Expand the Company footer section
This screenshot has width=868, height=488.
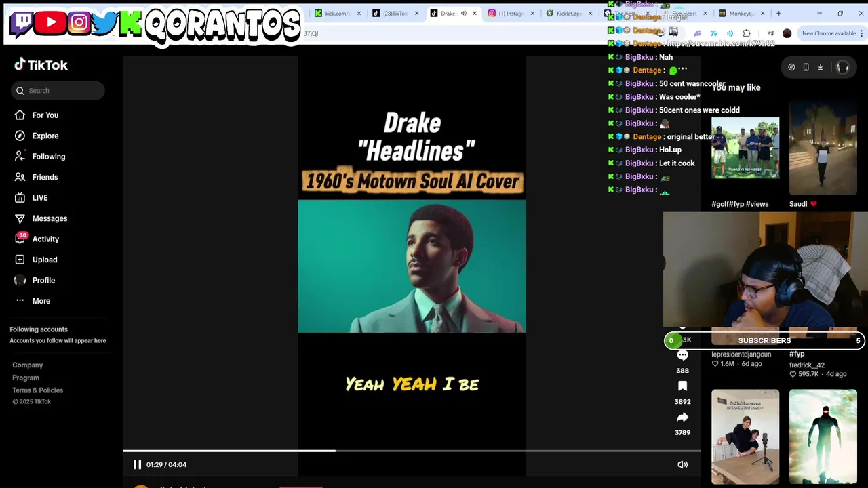click(28, 365)
